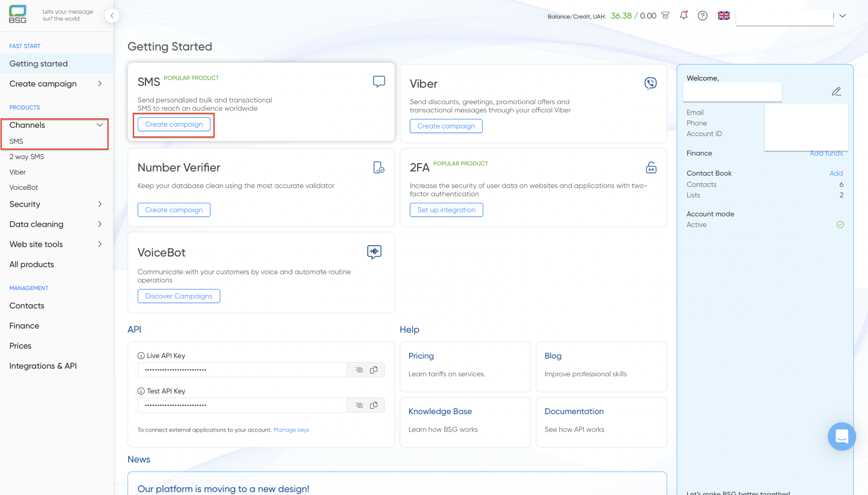The width and height of the screenshot is (868, 495).
Task: Open the Knowledge Base card
Action: click(x=465, y=422)
